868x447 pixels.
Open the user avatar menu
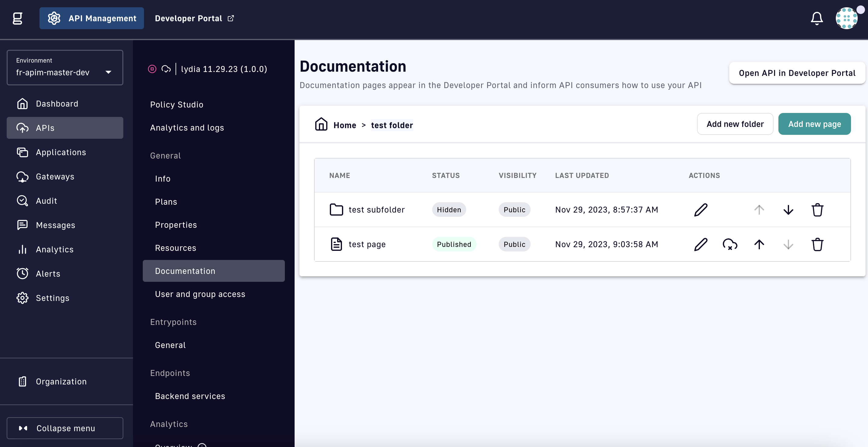click(x=846, y=18)
